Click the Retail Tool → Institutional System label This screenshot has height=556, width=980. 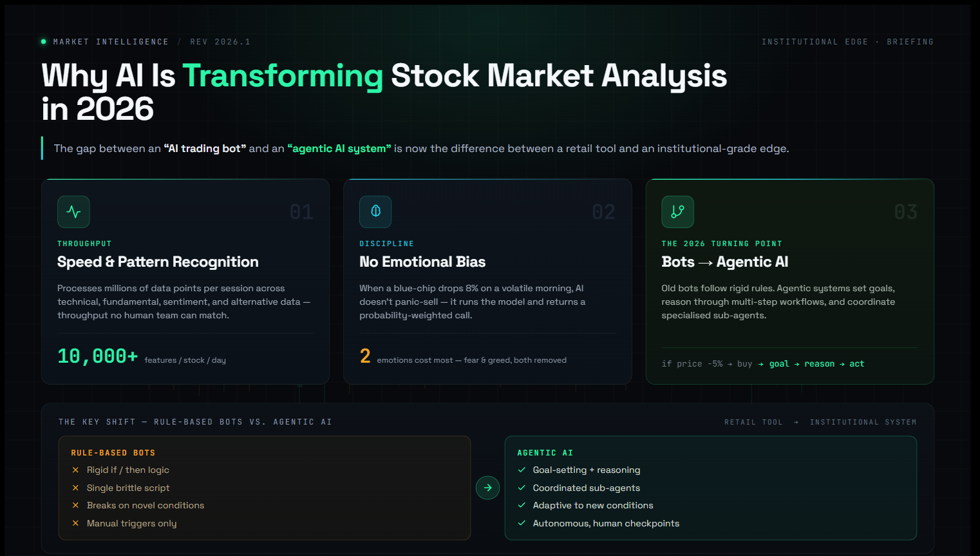point(820,423)
